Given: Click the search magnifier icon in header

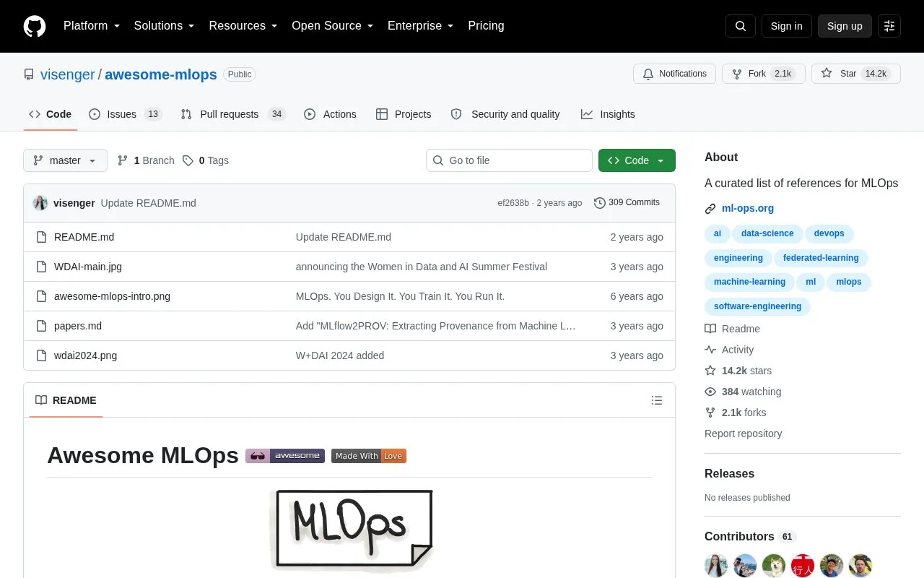Looking at the screenshot, I should point(741,26).
